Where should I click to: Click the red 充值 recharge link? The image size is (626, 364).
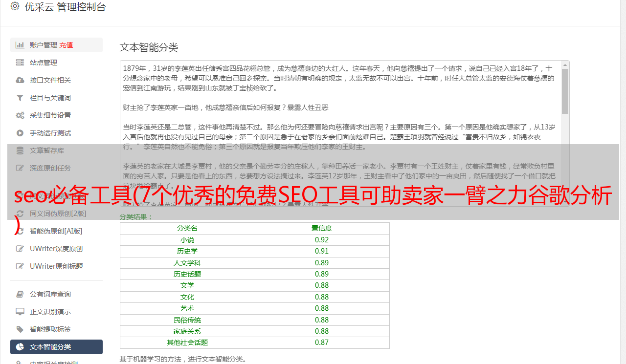67,45
